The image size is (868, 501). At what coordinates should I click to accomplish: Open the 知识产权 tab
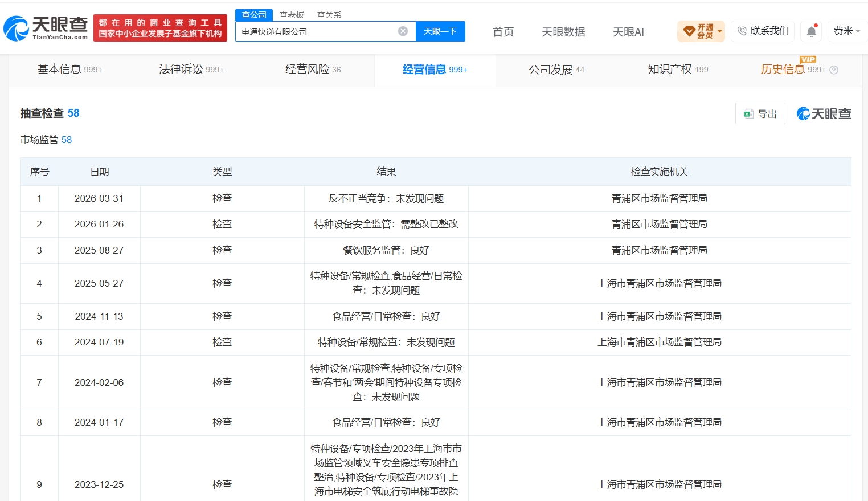pyautogui.click(x=678, y=70)
